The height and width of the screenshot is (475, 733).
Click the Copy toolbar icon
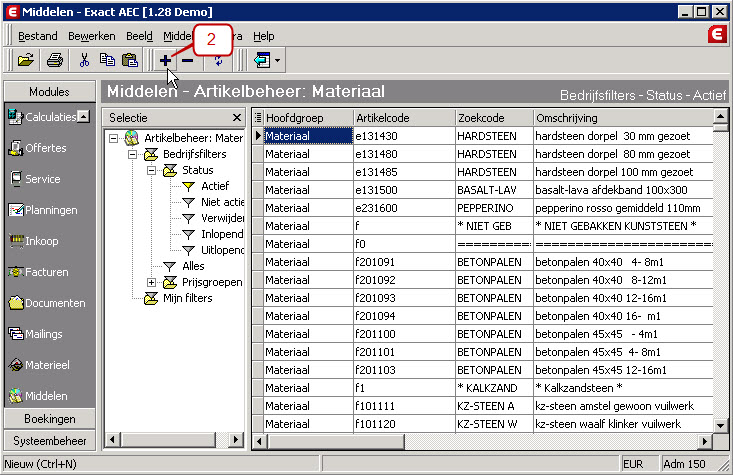(107, 60)
